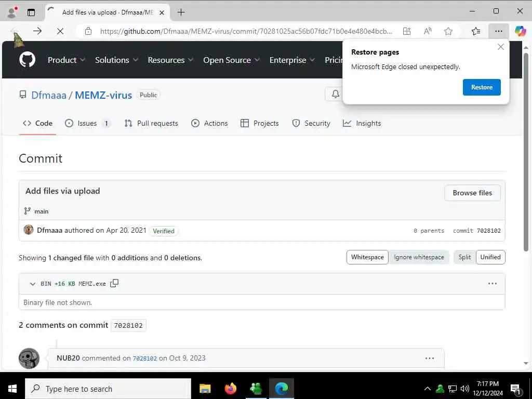This screenshot has height=399, width=532.
Task: Open the Windows Start menu
Action: tap(12, 389)
